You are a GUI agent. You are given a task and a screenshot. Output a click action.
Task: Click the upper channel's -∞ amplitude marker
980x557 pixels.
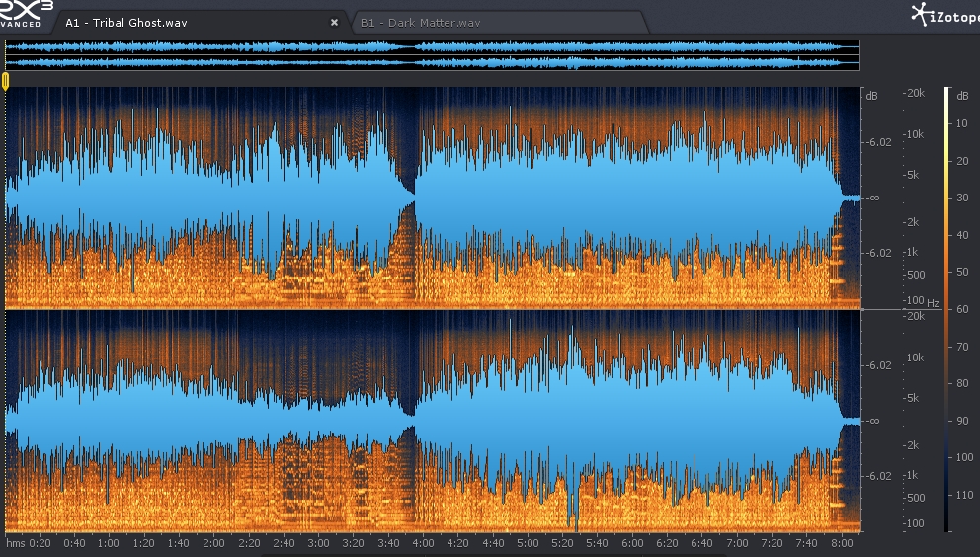pyautogui.click(x=872, y=198)
